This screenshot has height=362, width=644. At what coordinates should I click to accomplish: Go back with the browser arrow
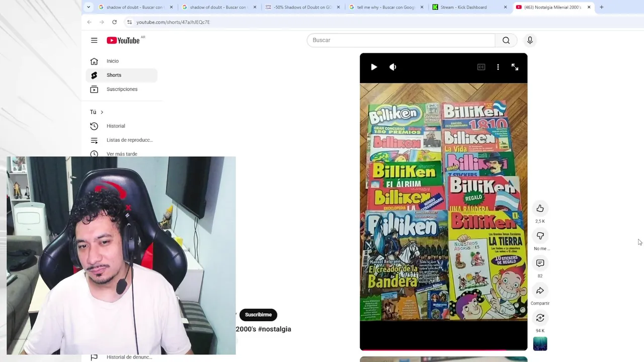pos(89,22)
